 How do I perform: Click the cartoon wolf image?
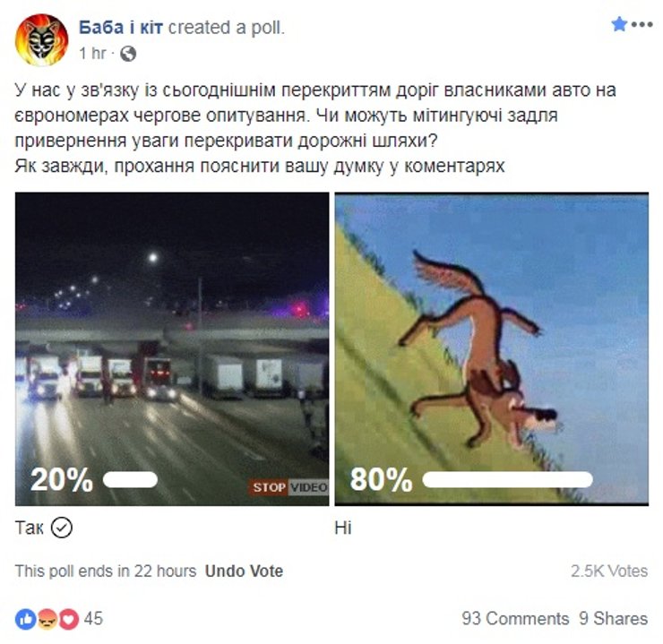492,349
